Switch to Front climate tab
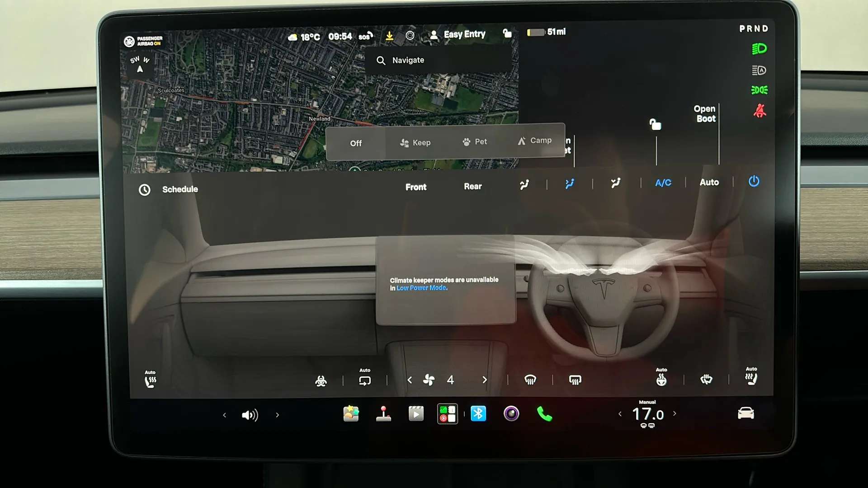Viewport: 868px width, 488px height. pos(415,187)
